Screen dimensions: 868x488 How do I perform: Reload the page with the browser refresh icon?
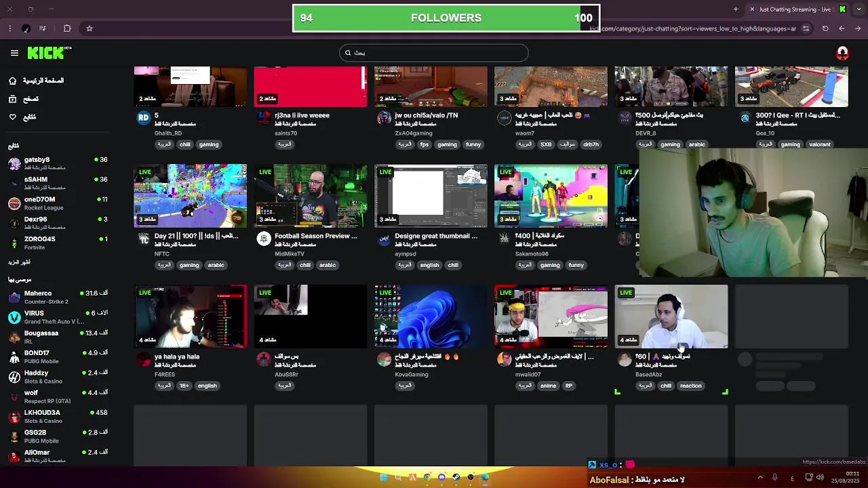[x=825, y=28]
